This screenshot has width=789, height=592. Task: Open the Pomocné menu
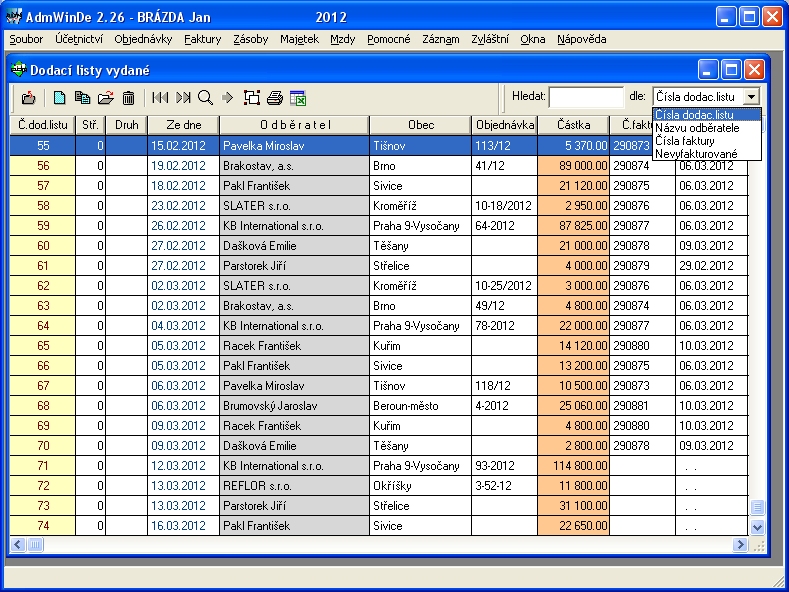[388, 39]
